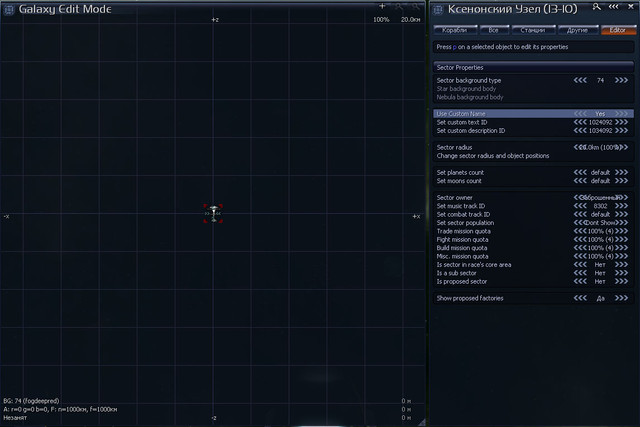Decrease Set custom description ID

(580, 131)
